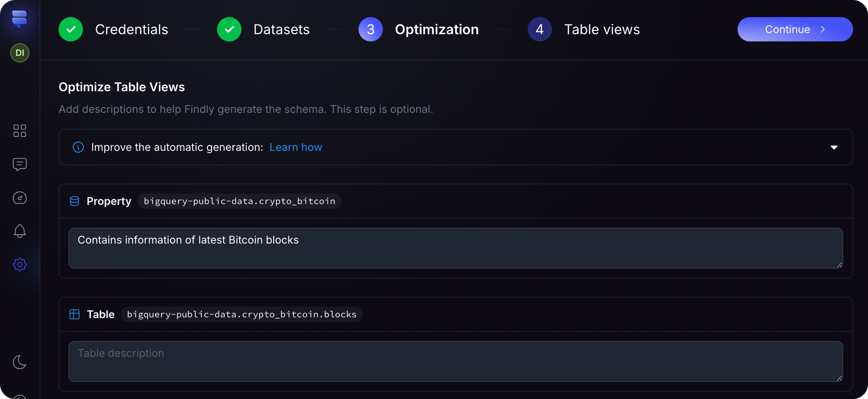The height and width of the screenshot is (399, 868).
Task: Click the Table description input field
Action: pos(455,361)
